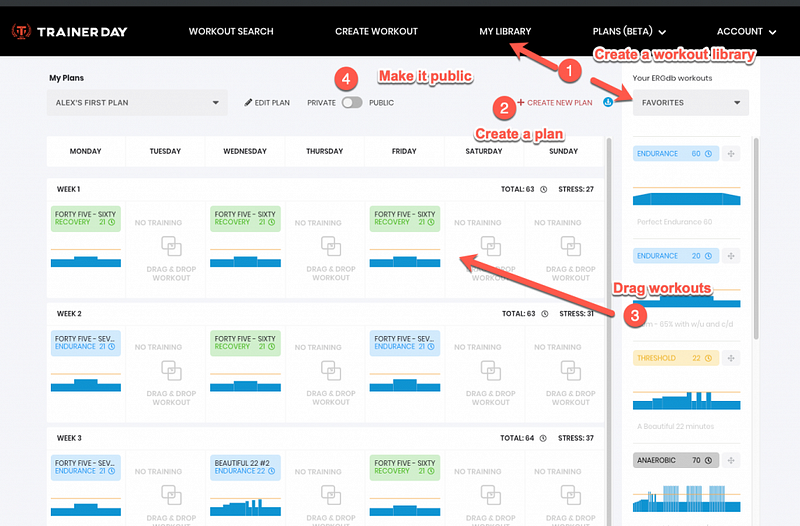Click Create New Plan
The image size is (800, 526).
pyautogui.click(x=555, y=103)
